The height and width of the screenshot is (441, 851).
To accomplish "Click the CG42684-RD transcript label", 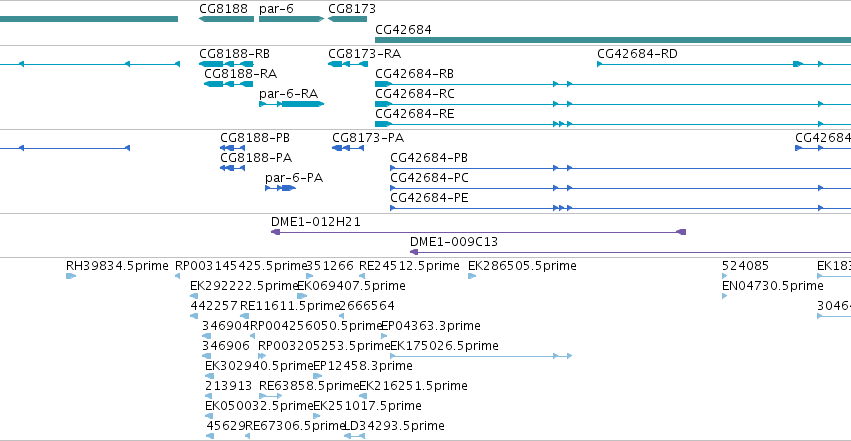I will tap(637, 54).
